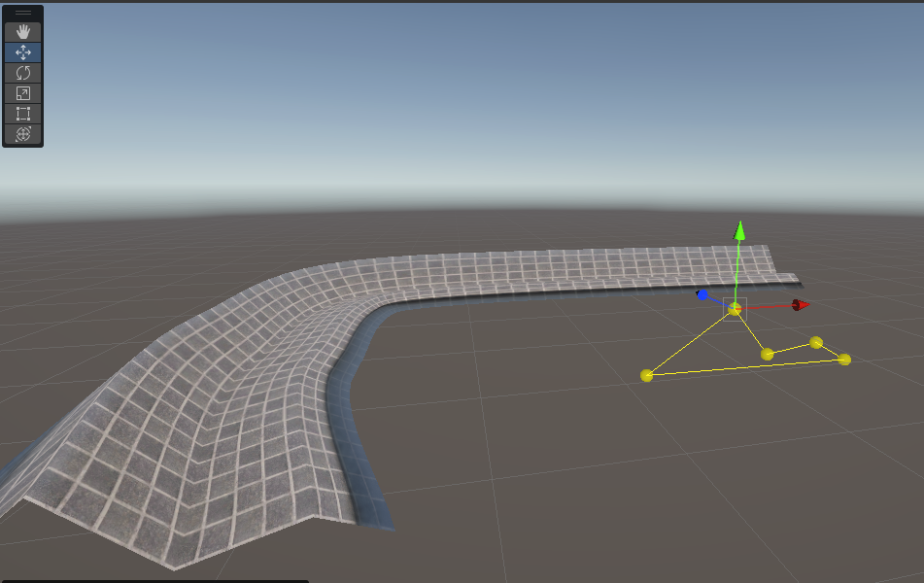
Task: Click the red X-axis gizmo arrow
Action: coord(801,305)
